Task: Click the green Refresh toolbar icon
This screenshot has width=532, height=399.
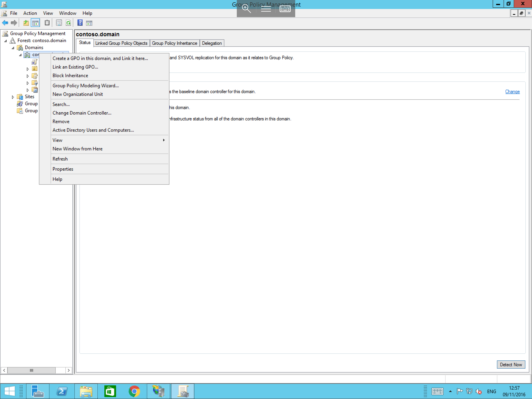Action: (69, 23)
